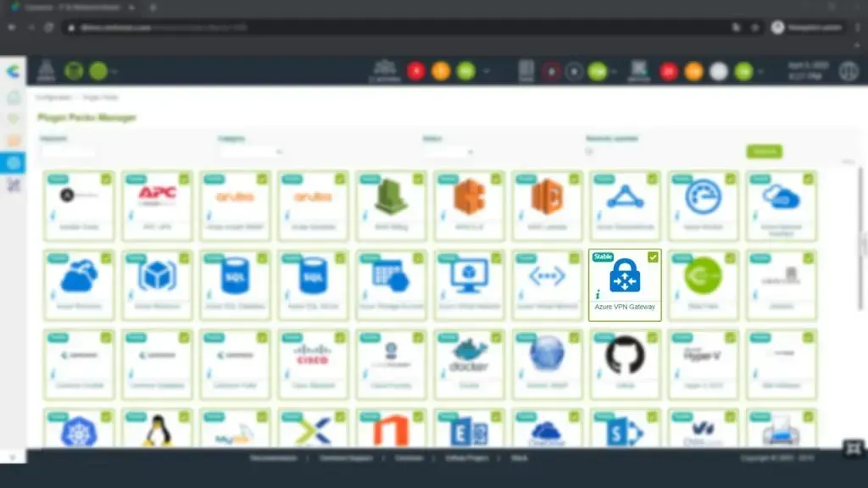Click the Centreon logo in the sidebar
This screenshot has height=488, width=868.
[13, 71]
